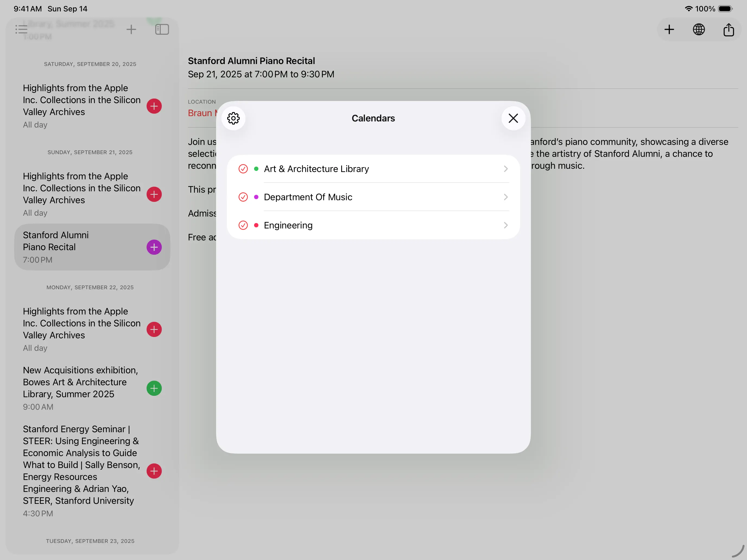Open the list view icon in sidebar

(21, 30)
